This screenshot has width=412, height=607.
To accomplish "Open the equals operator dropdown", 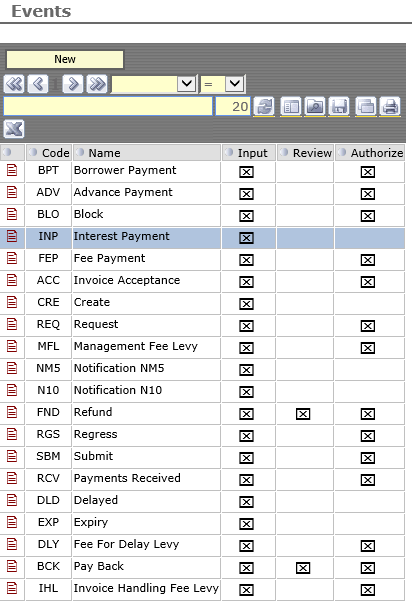I will 235,84.
